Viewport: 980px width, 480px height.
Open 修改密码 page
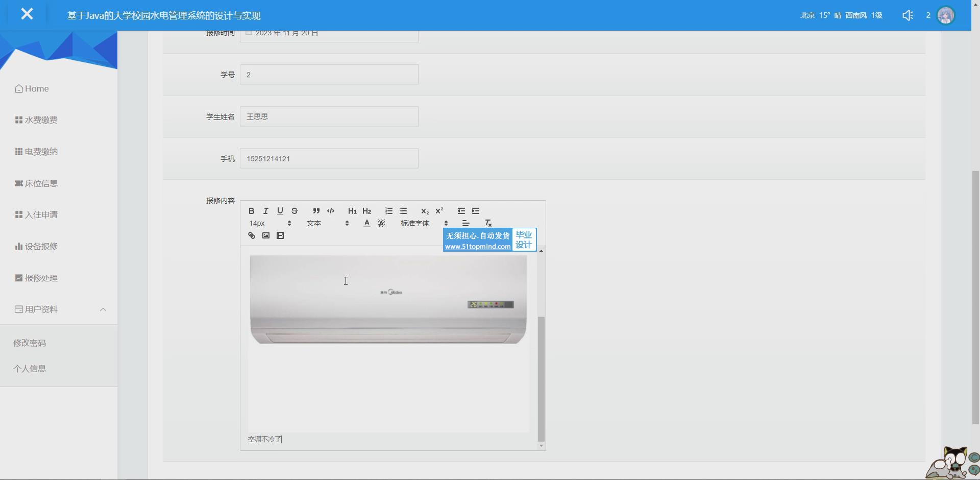coord(30,343)
